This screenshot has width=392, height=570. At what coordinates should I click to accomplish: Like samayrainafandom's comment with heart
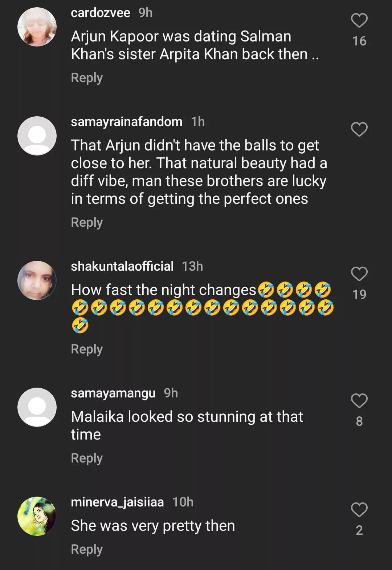pyautogui.click(x=359, y=129)
